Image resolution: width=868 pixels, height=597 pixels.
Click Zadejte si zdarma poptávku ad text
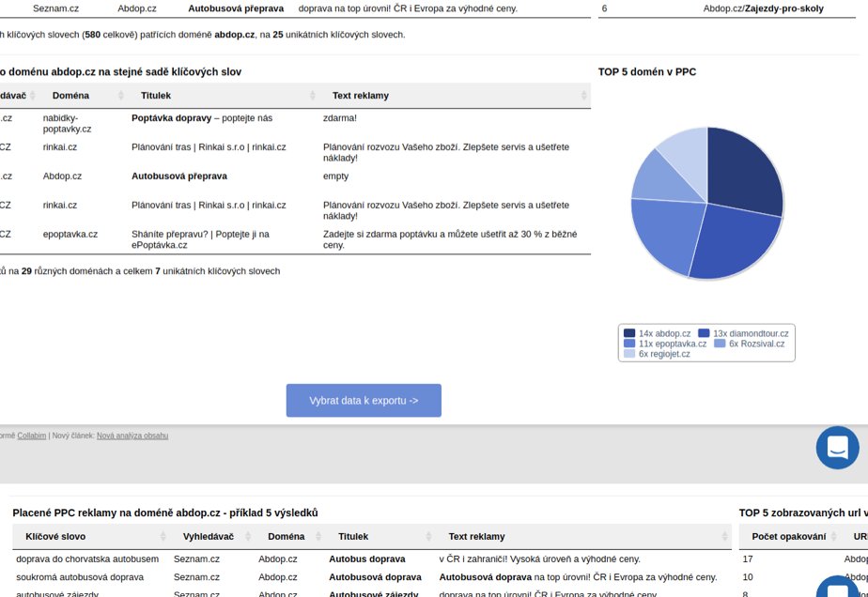pyautogui.click(x=450, y=239)
